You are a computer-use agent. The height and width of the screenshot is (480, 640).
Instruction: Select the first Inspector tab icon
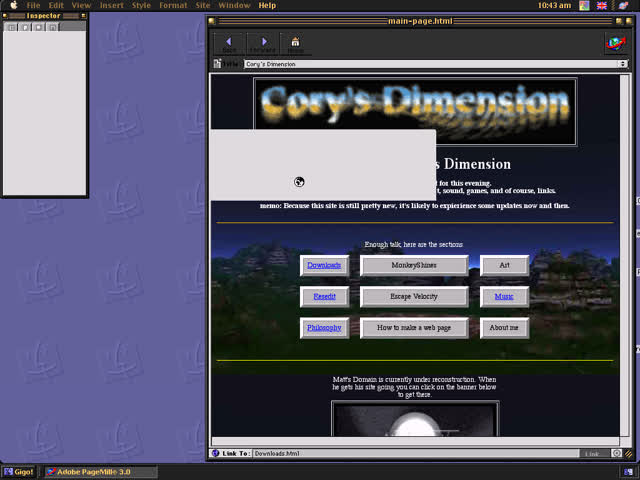tap(12, 27)
